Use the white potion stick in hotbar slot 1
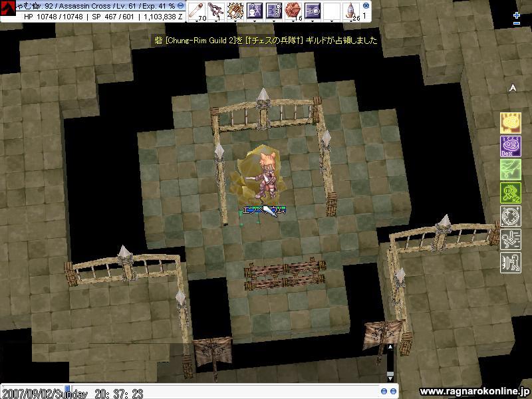The width and height of the screenshot is (532, 399). (197, 11)
